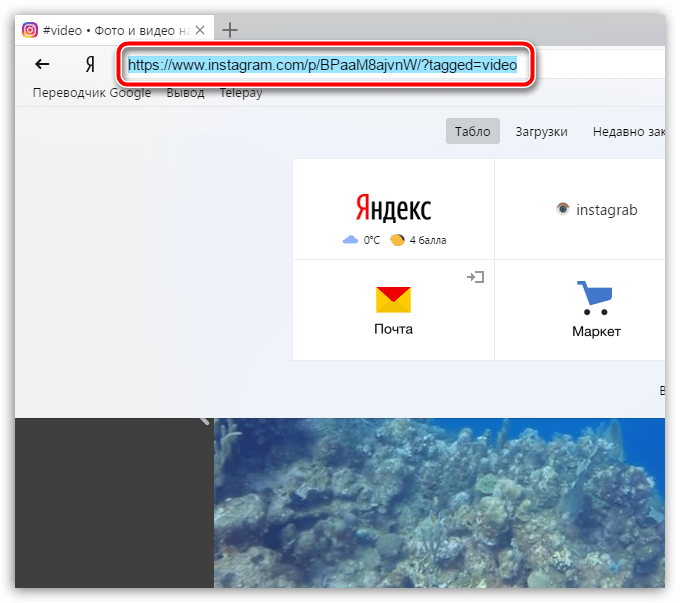Open a new tab with plus button
The image size is (680, 603).
tap(230, 30)
